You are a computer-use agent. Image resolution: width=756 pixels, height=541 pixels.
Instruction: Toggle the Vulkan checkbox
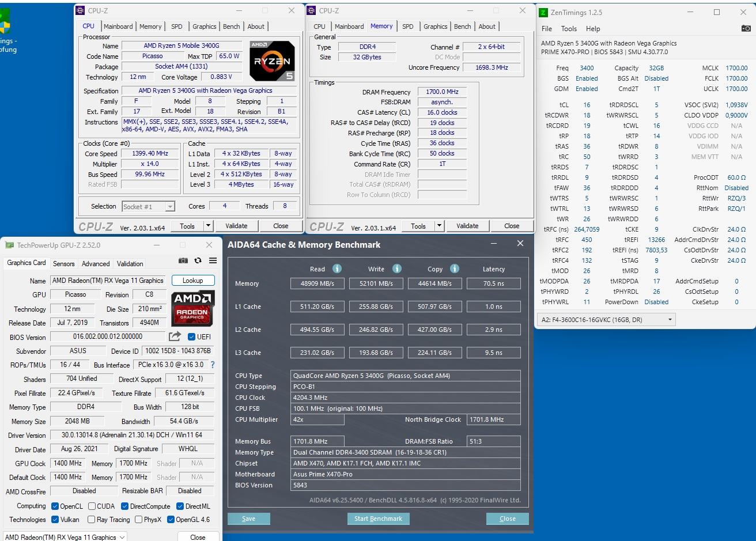55,519
